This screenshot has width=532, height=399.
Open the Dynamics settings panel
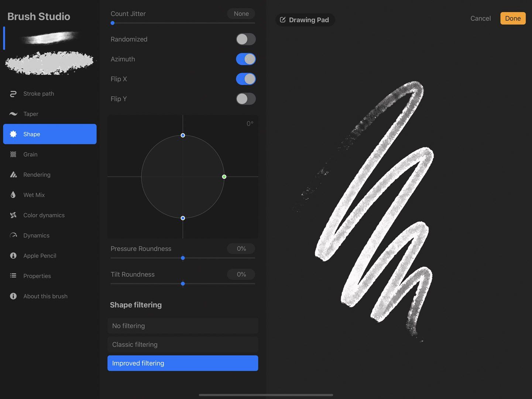point(36,235)
